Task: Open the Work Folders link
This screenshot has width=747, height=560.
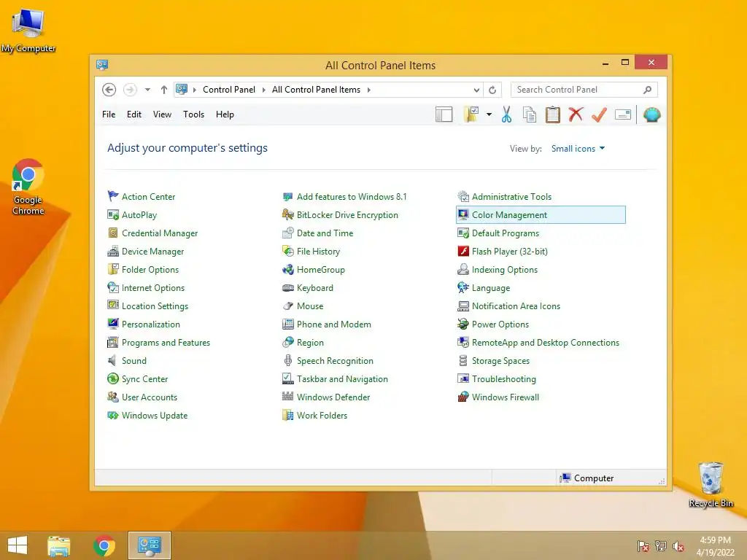Action: [322, 415]
